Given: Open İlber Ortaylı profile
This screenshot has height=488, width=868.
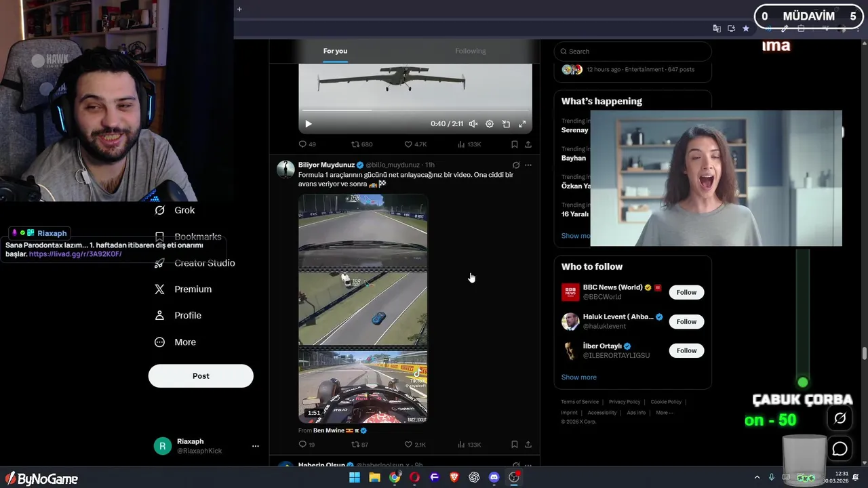Looking at the screenshot, I should [x=601, y=346].
